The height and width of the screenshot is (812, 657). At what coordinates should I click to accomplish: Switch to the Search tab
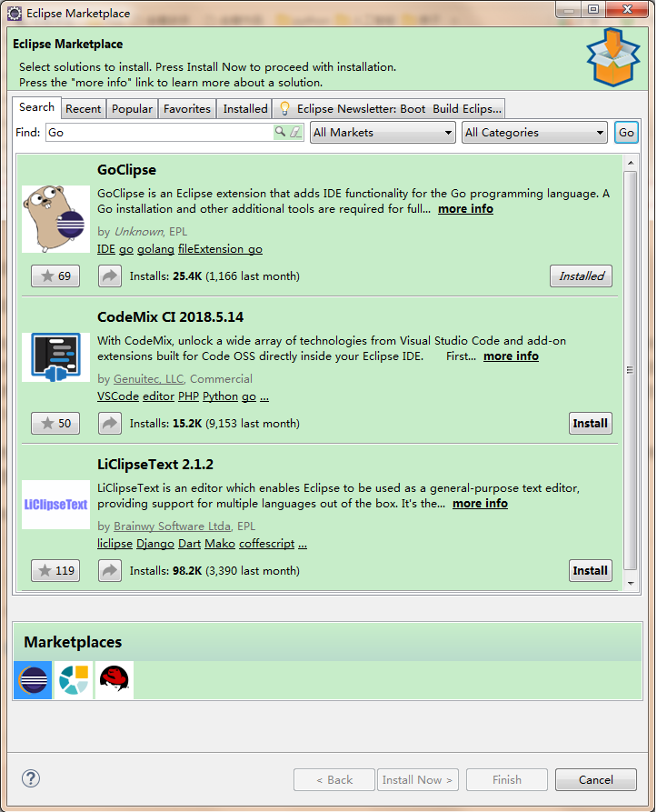(x=36, y=107)
